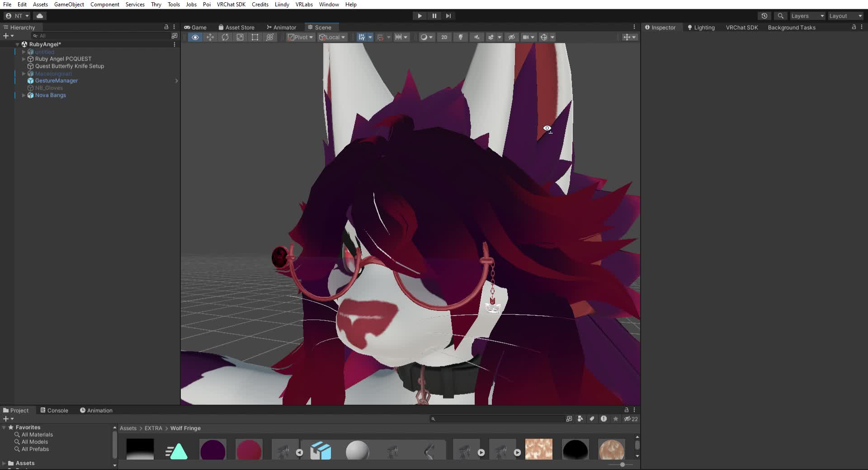Expand the Nova Bangs object
868x470 pixels.
click(x=24, y=95)
